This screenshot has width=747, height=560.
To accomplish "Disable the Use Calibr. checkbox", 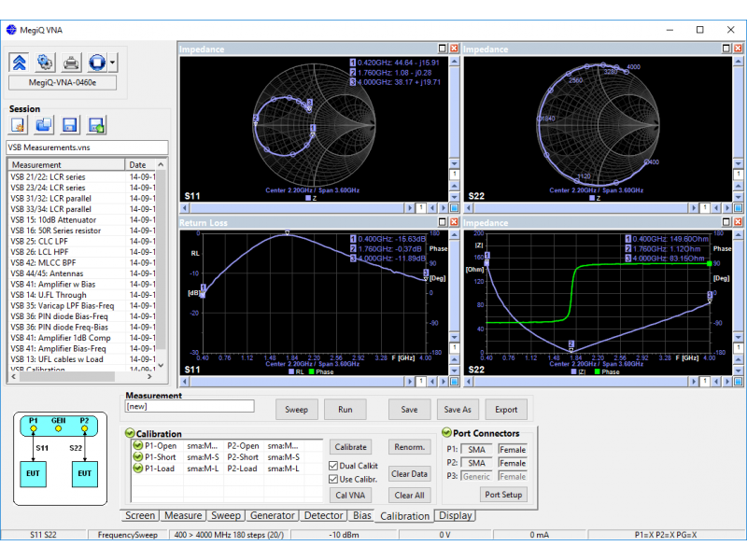I will click(334, 479).
